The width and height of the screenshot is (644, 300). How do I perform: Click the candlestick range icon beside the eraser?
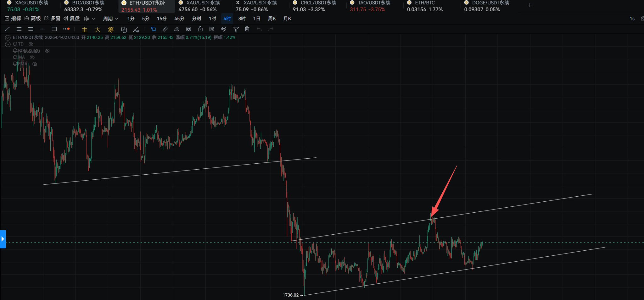[x=188, y=29]
